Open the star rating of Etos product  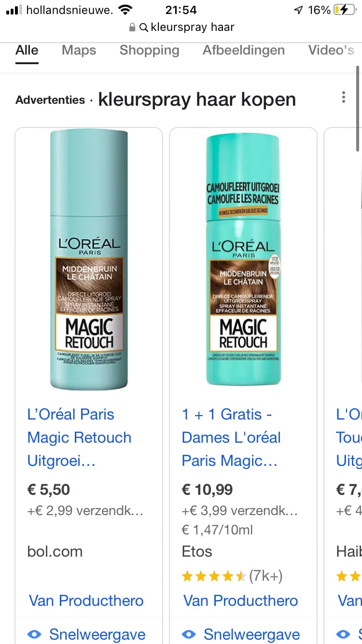pos(232,576)
